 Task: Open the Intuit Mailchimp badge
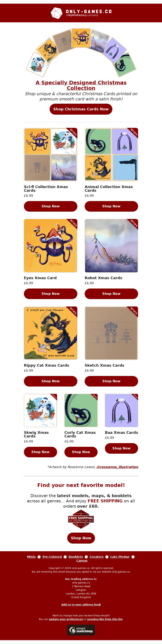click(81, 630)
